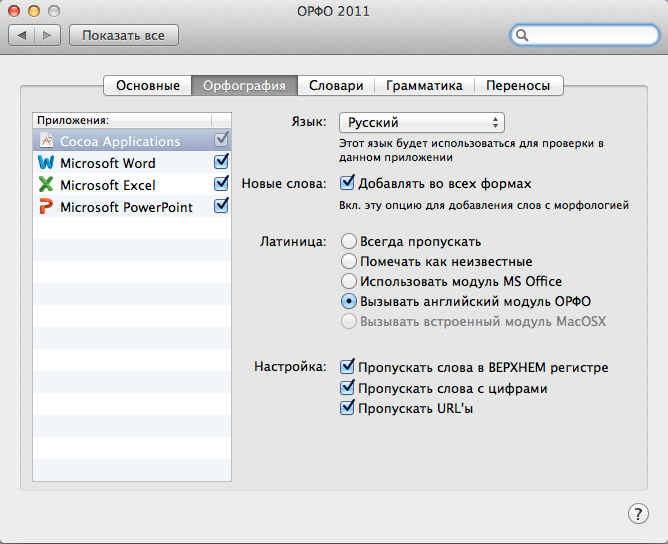The width and height of the screenshot is (668, 544).
Task: Open the Словари tab
Action: click(336, 86)
